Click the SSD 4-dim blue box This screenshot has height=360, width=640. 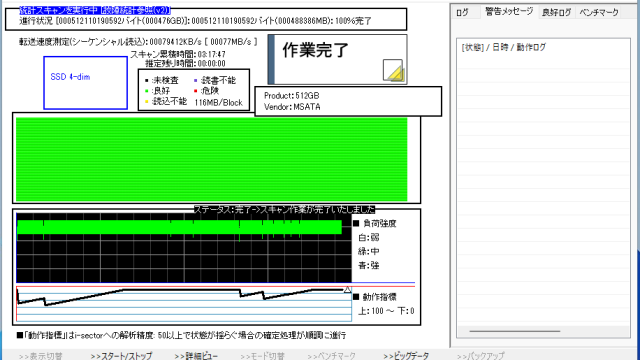coord(85,83)
